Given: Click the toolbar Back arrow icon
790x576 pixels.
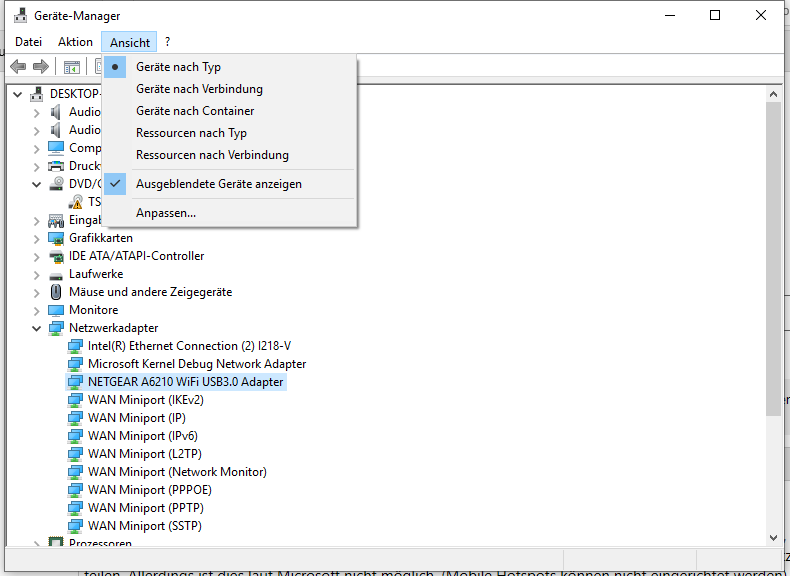Looking at the screenshot, I should point(19,66).
